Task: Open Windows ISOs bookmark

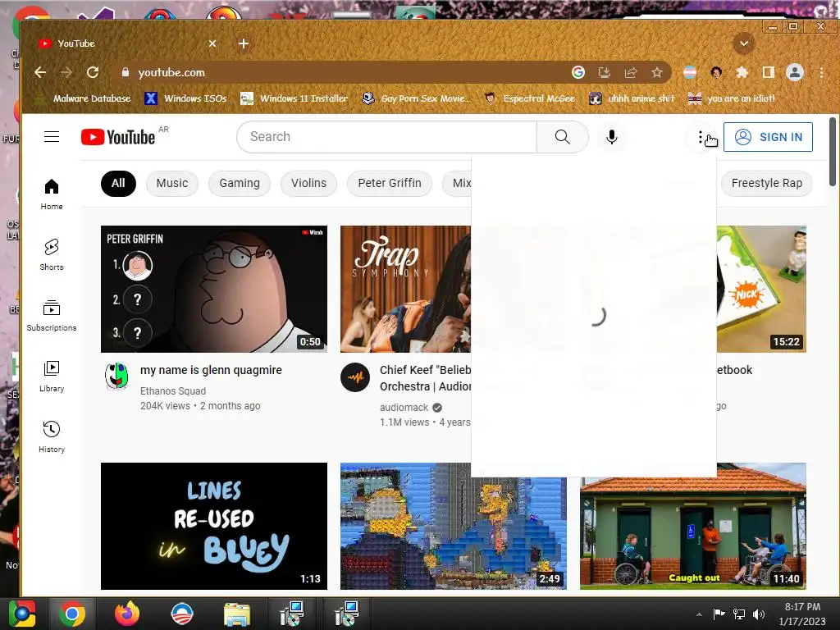Action: pos(186,98)
